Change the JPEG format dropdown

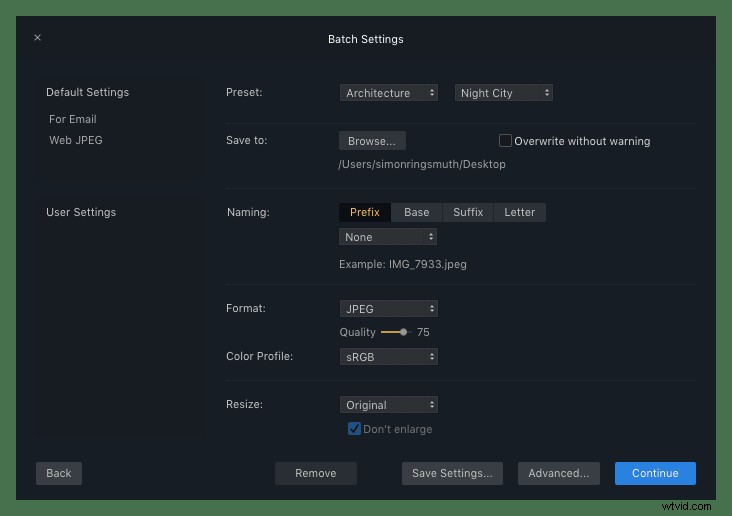(x=388, y=309)
